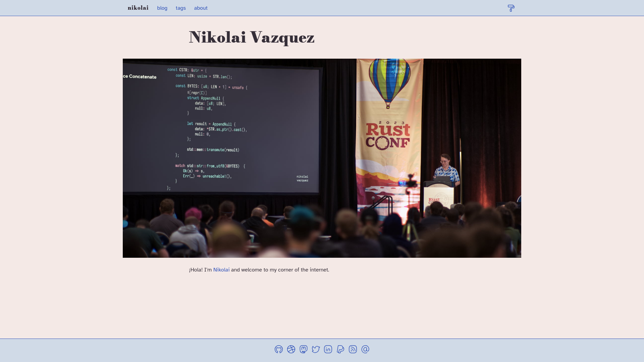Open the LinkedIn icon in footer

pos(328,349)
